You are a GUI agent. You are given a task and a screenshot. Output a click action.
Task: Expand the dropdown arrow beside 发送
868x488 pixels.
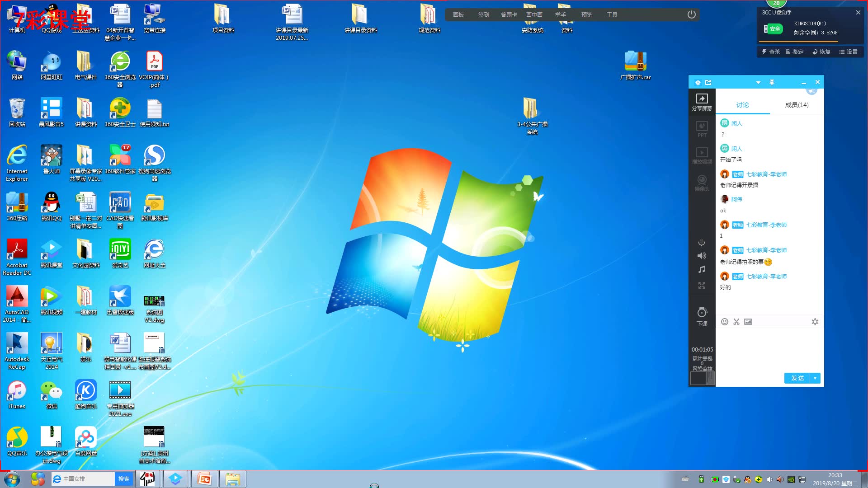click(815, 378)
